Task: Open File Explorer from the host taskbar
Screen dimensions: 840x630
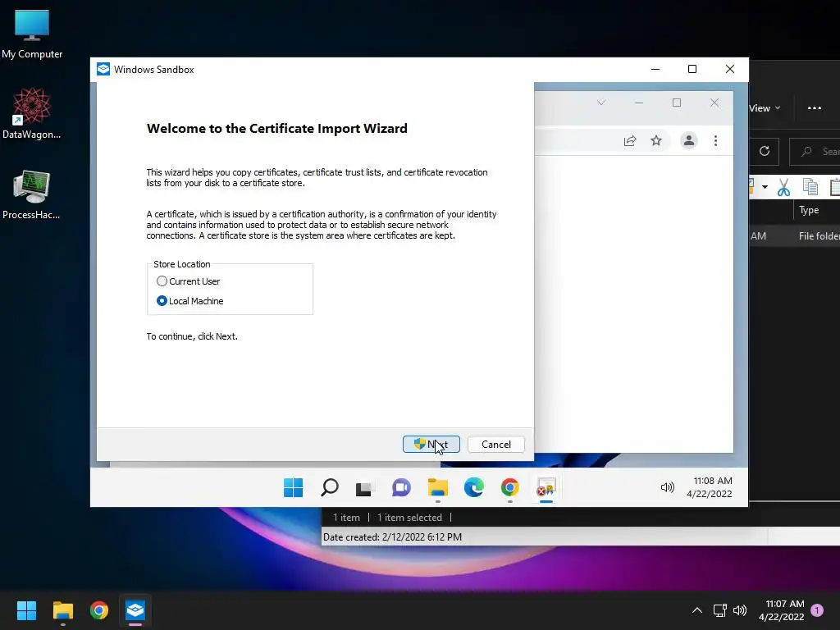Action: point(62,610)
